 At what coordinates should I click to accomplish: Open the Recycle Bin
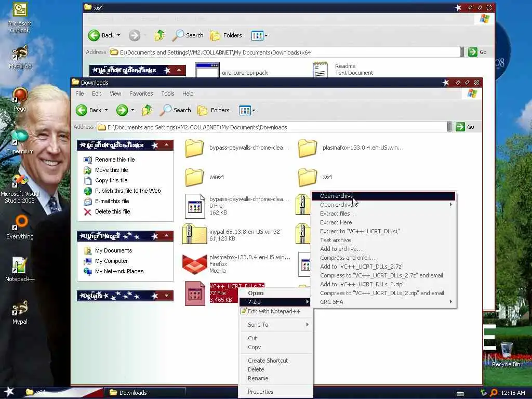pos(506,355)
